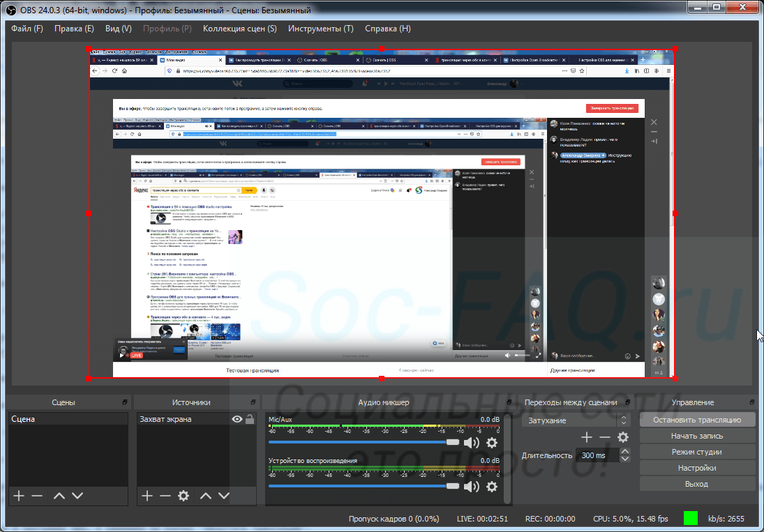764x532 pixels.
Task: Toggle visibility of Захват экрана source
Action: click(237, 419)
